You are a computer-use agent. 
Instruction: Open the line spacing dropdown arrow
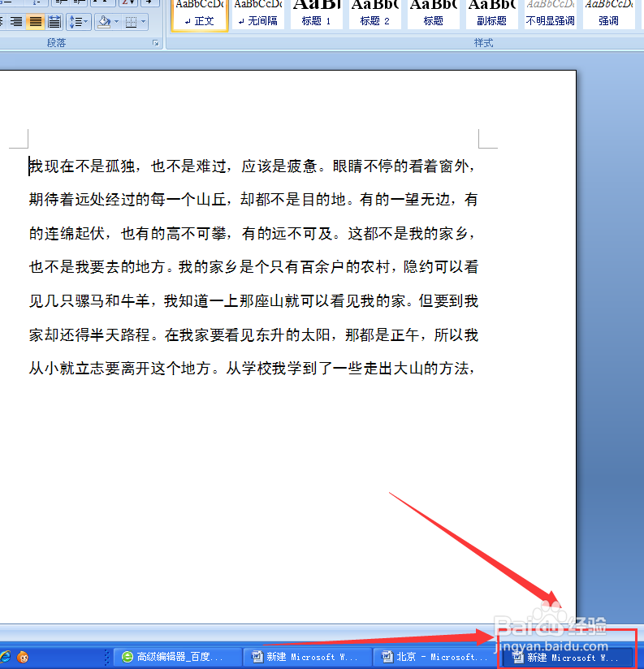(x=86, y=21)
